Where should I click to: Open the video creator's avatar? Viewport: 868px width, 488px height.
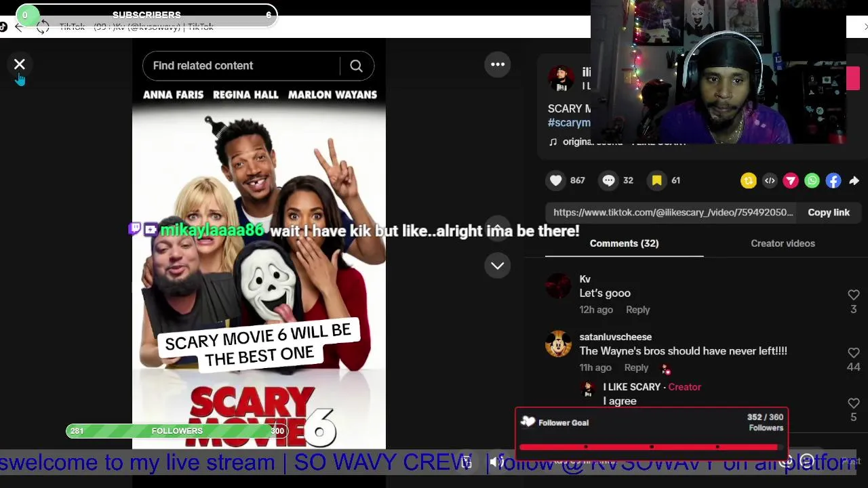pyautogui.click(x=561, y=79)
